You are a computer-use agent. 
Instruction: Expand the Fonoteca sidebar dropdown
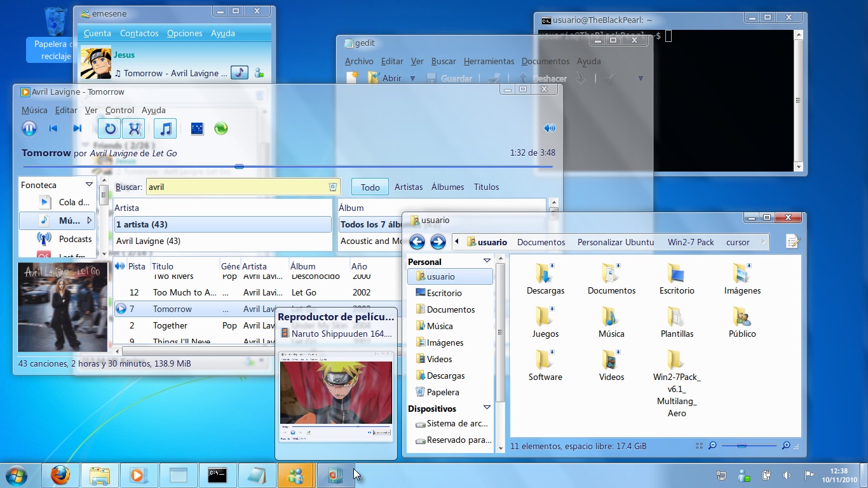pos(89,185)
